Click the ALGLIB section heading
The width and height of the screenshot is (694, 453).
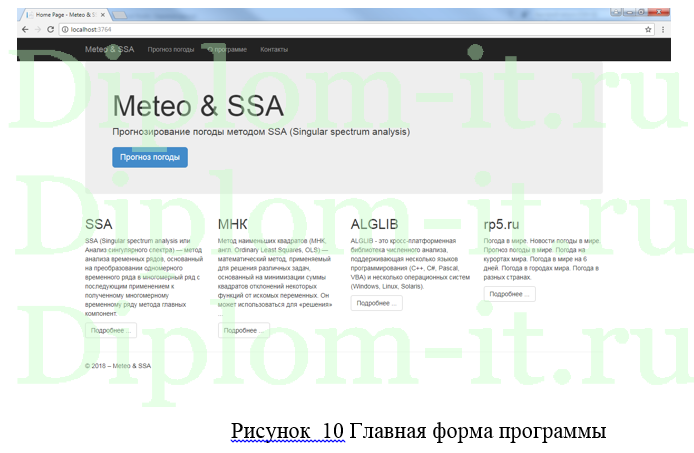coord(374,224)
